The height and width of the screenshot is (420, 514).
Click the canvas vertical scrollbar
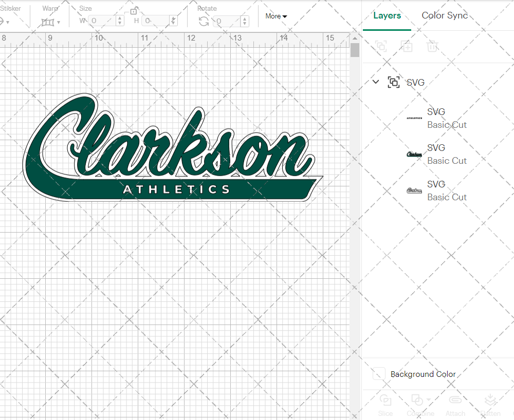[354, 50]
